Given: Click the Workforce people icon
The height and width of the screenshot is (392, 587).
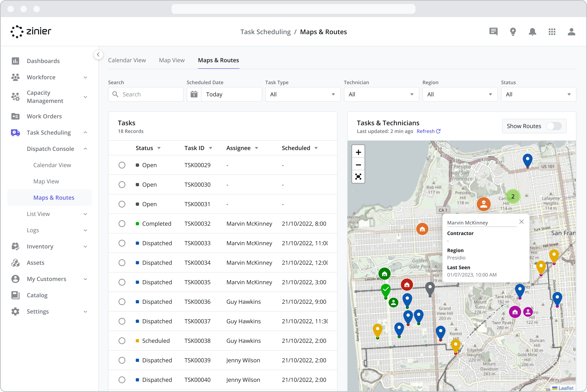Looking at the screenshot, I should [x=15, y=77].
